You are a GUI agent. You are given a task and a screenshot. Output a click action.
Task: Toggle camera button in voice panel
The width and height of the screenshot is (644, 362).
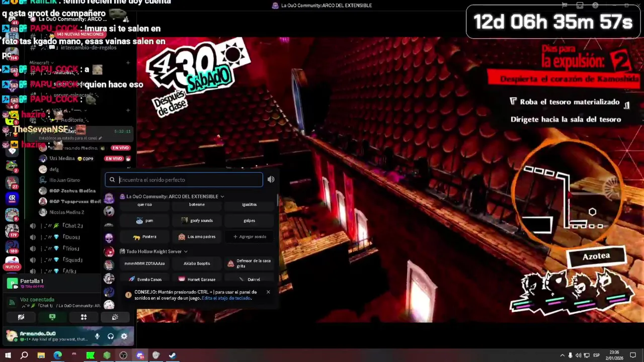[21, 317]
